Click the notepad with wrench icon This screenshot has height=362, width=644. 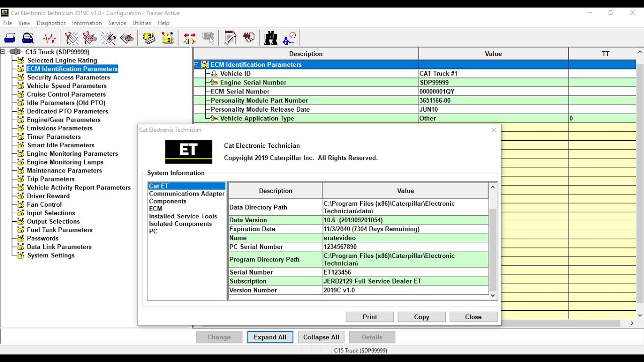(x=230, y=38)
